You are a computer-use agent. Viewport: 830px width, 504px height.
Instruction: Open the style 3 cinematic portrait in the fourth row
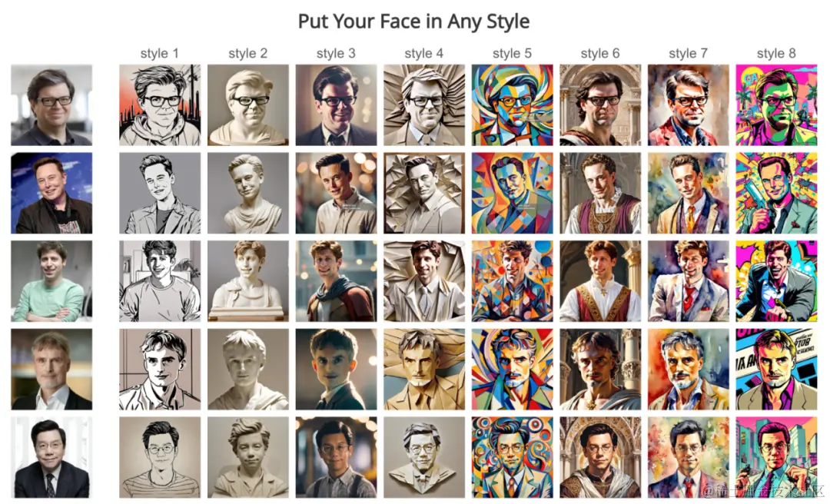(x=336, y=369)
